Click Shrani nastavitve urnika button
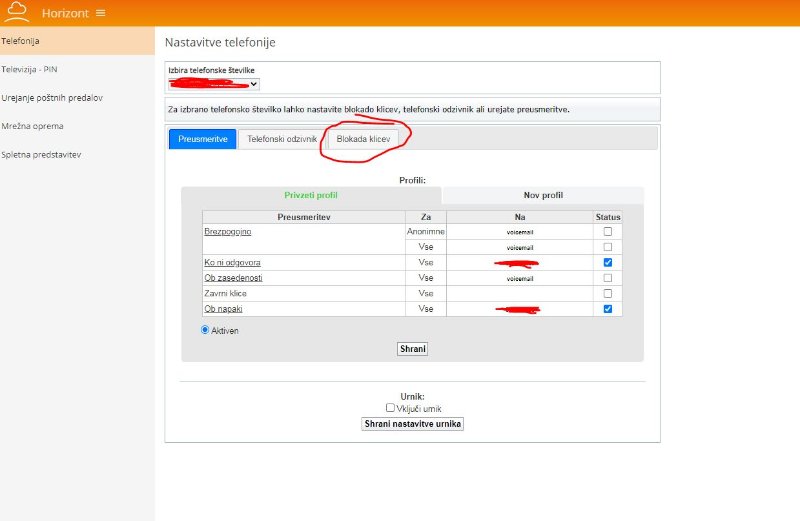This screenshot has width=800, height=521. (412, 424)
